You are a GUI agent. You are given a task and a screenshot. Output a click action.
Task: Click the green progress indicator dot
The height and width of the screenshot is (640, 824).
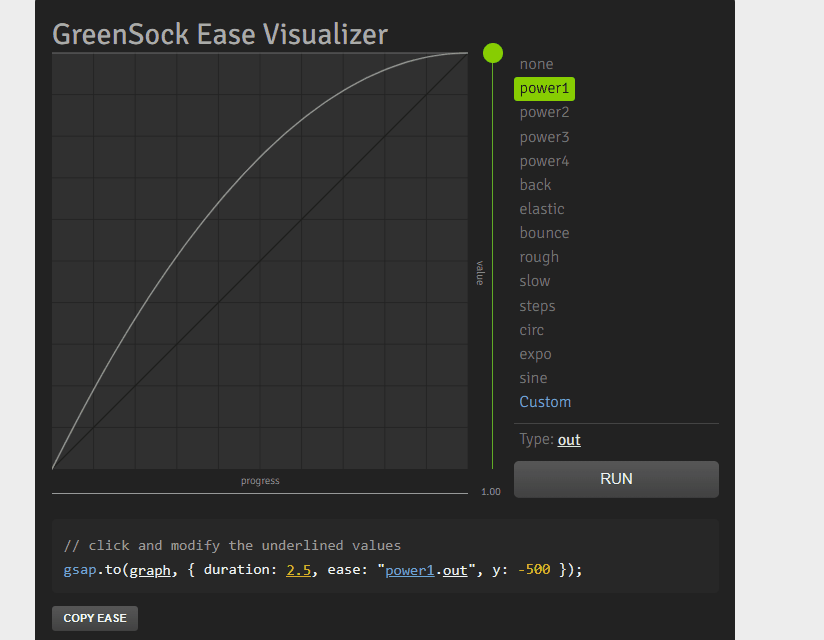pos(493,52)
